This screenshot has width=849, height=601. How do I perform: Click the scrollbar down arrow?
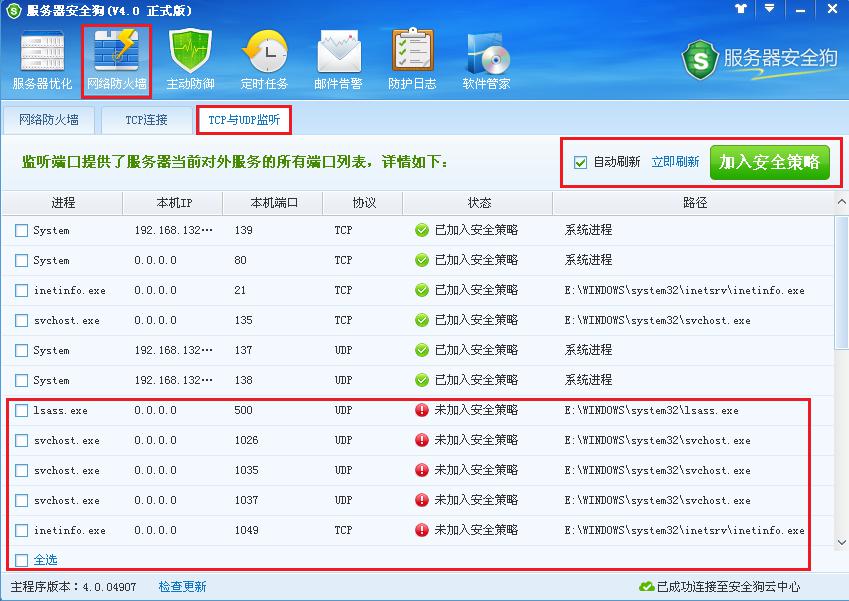(841, 544)
